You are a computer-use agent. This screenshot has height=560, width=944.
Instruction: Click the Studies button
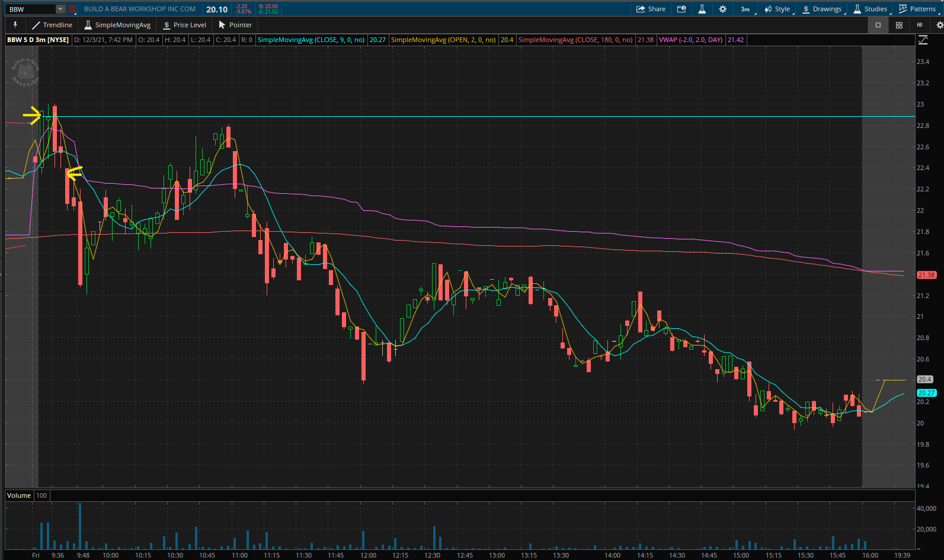pyautogui.click(x=871, y=9)
